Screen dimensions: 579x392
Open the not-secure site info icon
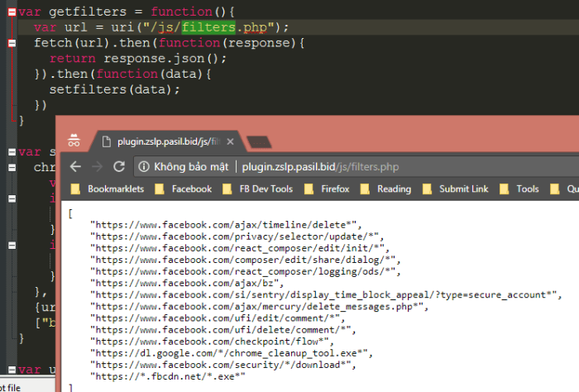[144, 167]
